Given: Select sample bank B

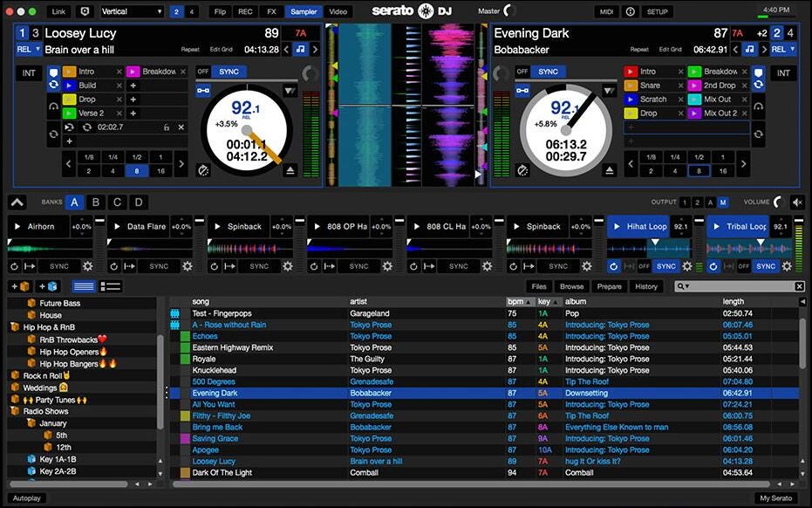Looking at the screenshot, I should point(95,203).
